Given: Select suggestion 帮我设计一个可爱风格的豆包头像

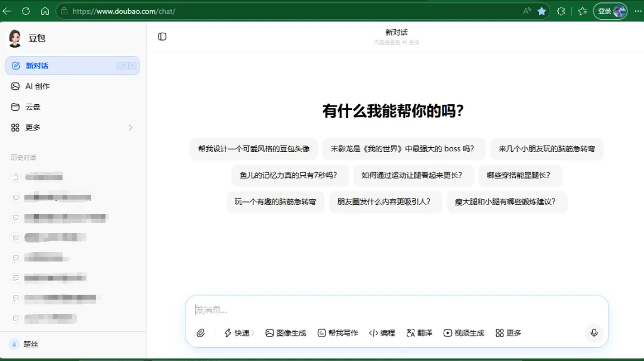Looking at the screenshot, I should coord(254,149).
